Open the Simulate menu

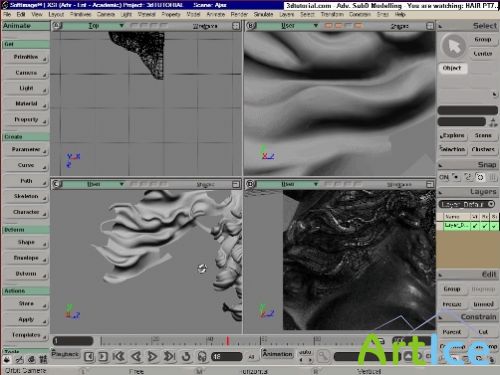point(263,14)
